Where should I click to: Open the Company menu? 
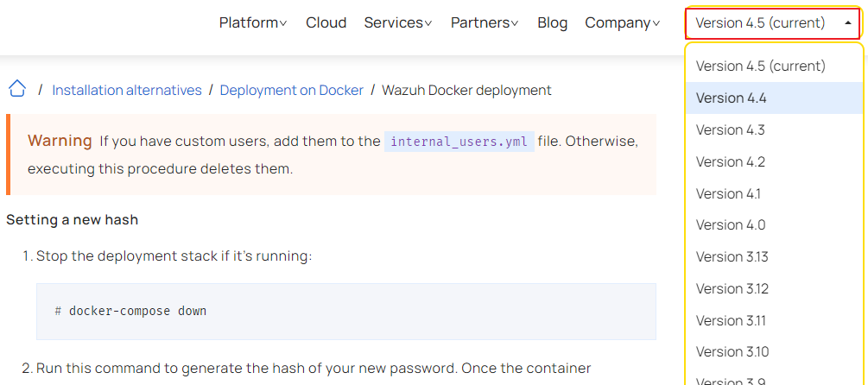pyautogui.click(x=622, y=23)
